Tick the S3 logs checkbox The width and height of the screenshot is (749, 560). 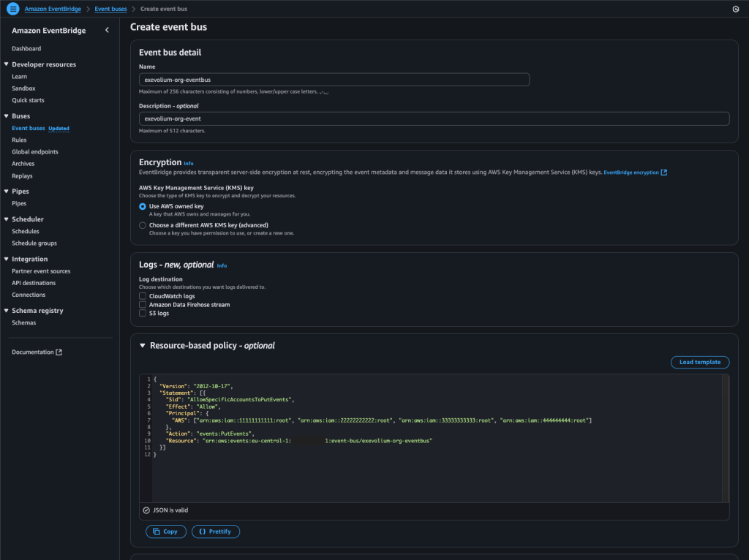click(143, 314)
